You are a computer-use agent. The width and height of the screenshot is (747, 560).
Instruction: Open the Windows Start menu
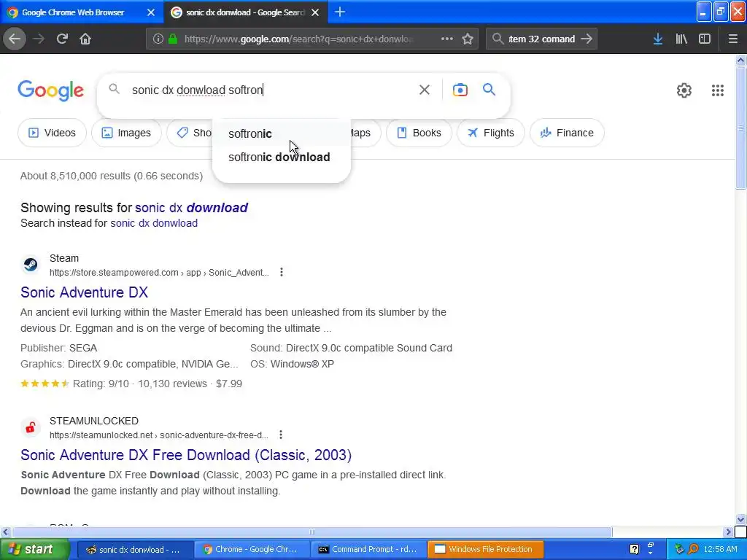34,550
